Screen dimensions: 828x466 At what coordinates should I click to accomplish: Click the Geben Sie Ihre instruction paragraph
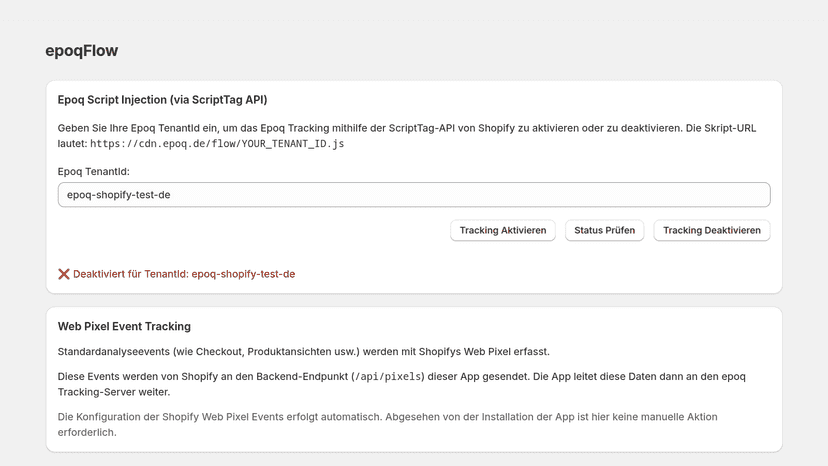[407, 136]
